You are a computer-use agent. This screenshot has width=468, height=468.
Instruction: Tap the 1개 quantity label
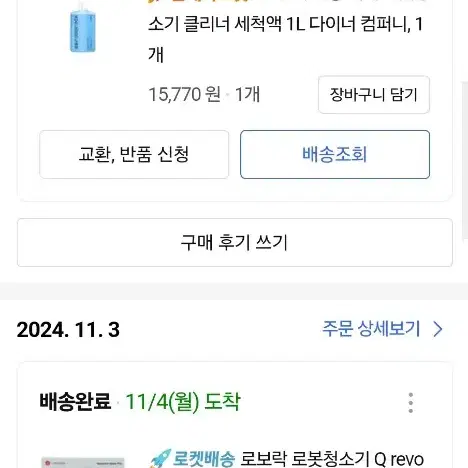[247, 94]
